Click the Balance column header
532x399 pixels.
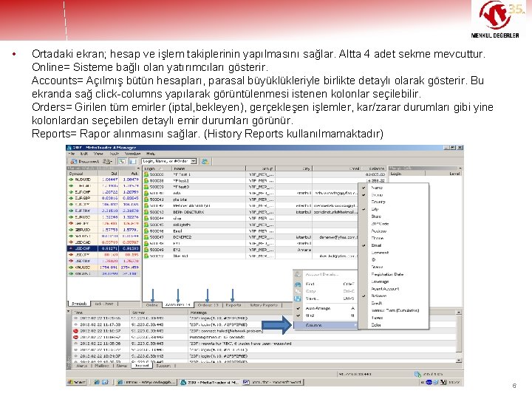374,168
